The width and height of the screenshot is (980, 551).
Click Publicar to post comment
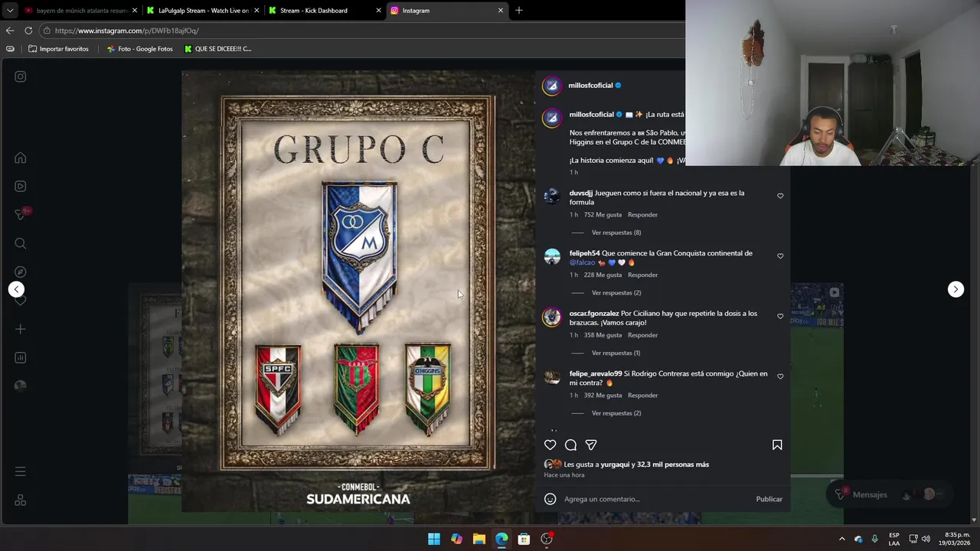pyautogui.click(x=769, y=499)
